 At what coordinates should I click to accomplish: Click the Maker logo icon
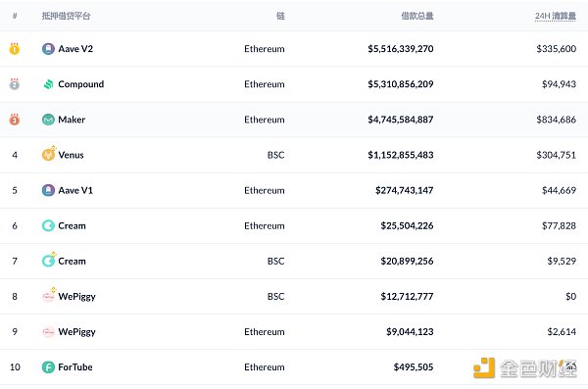click(48, 120)
